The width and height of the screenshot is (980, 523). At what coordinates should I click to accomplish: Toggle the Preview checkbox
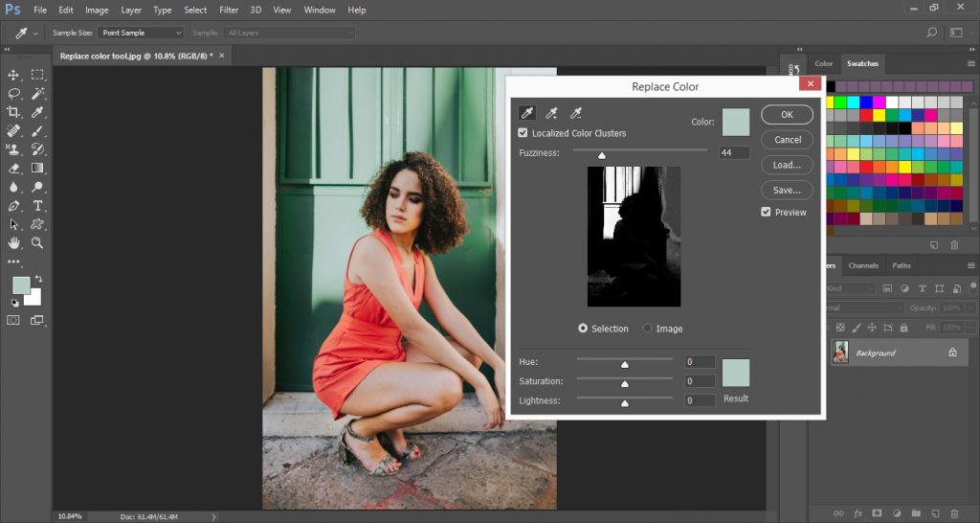(x=766, y=212)
